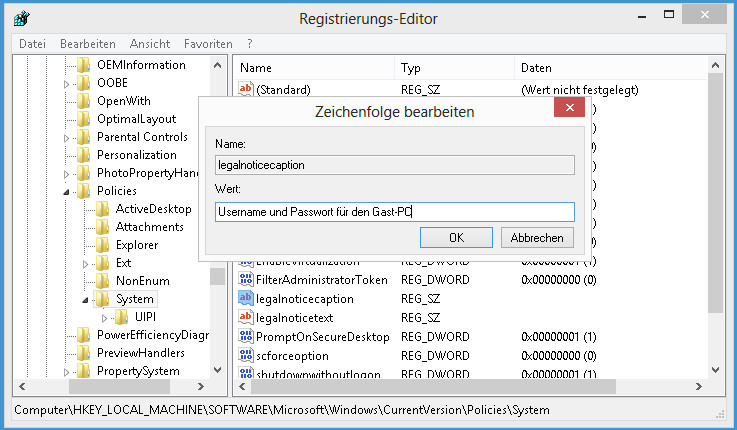Open the Favoriten menu
The width and height of the screenshot is (737, 430).
[x=208, y=44]
